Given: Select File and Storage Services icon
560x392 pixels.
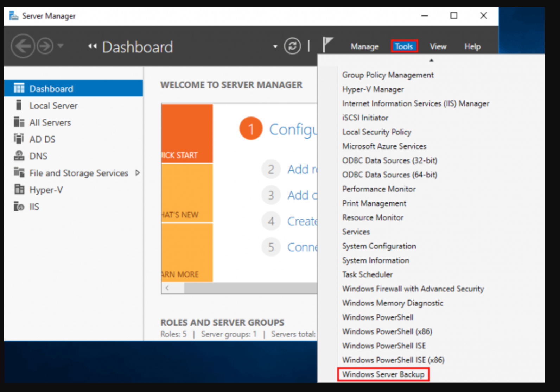Looking at the screenshot, I should 19,172.
